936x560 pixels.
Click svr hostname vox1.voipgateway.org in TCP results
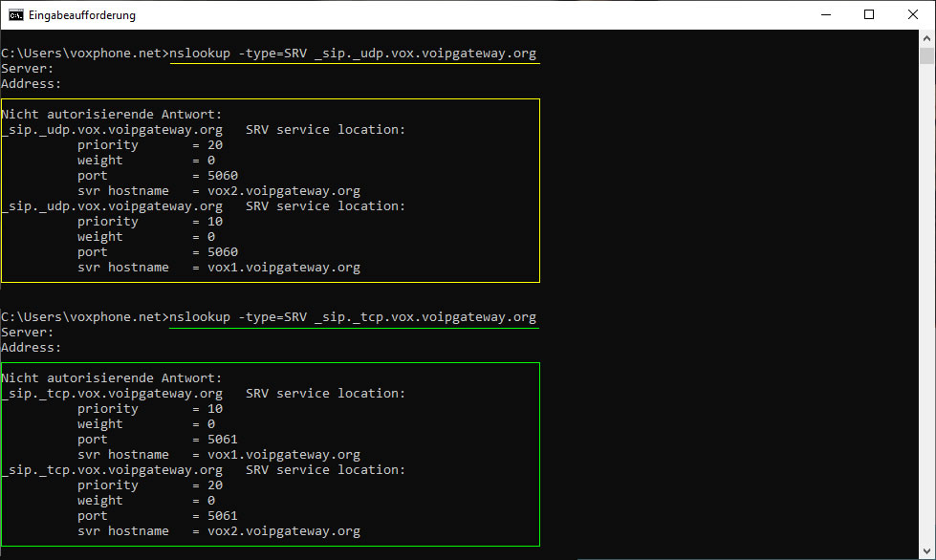click(219, 455)
